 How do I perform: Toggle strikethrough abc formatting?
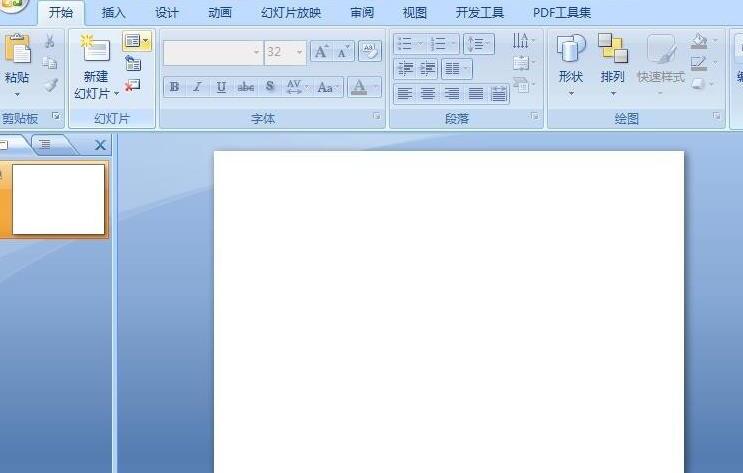(x=245, y=87)
